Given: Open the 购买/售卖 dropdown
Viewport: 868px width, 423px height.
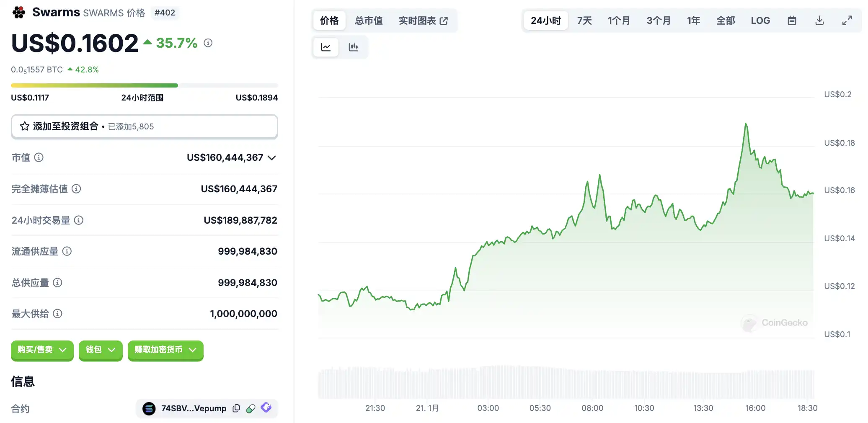Looking at the screenshot, I should (42, 350).
